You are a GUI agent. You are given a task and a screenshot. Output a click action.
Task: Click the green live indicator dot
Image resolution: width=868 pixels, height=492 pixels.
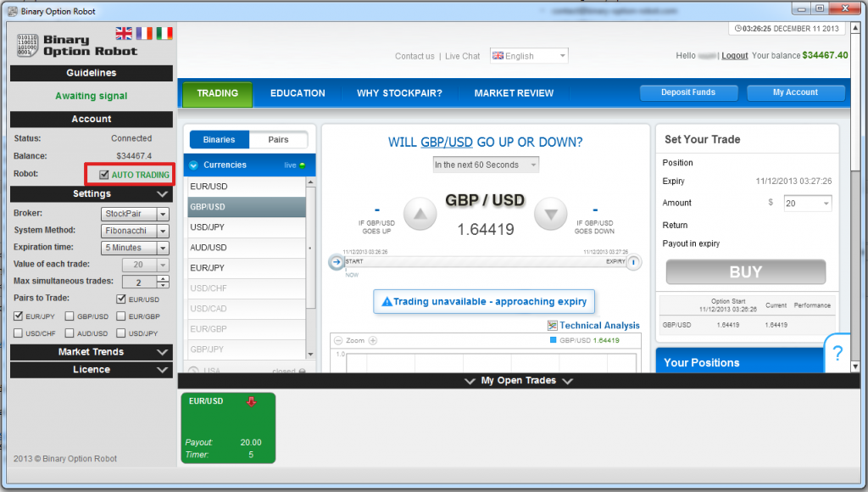pyautogui.click(x=303, y=165)
